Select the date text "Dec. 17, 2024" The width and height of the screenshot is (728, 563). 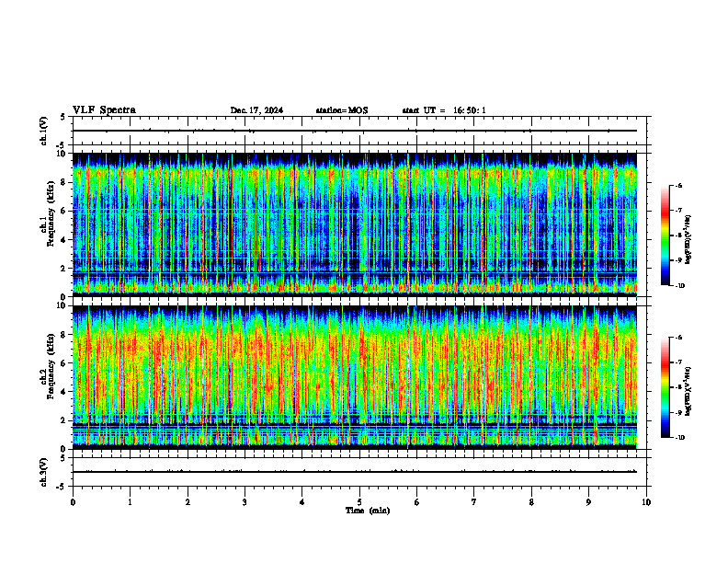point(256,110)
